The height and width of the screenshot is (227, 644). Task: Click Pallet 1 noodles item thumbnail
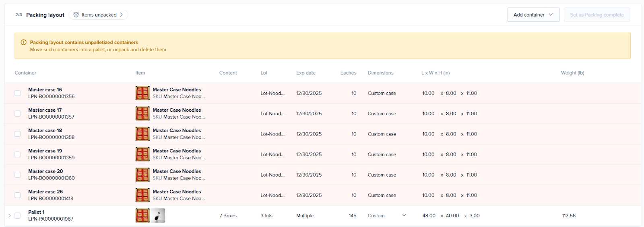click(x=142, y=216)
